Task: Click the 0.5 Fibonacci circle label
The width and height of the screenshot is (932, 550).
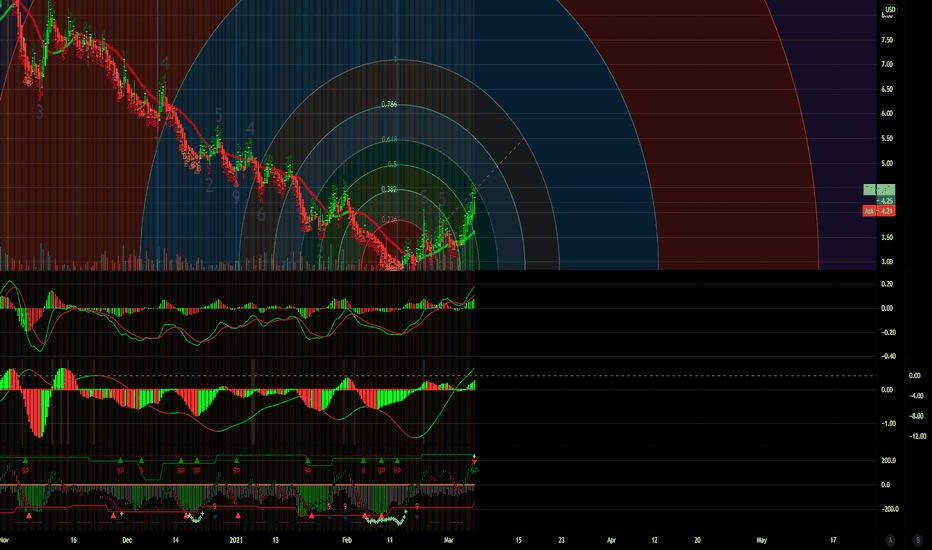Action: click(x=392, y=165)
